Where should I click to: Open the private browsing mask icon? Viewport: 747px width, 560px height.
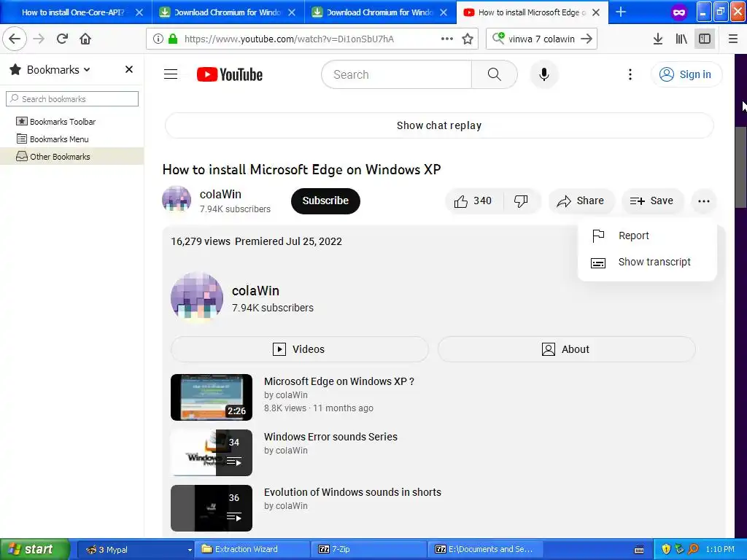[679, 12]
